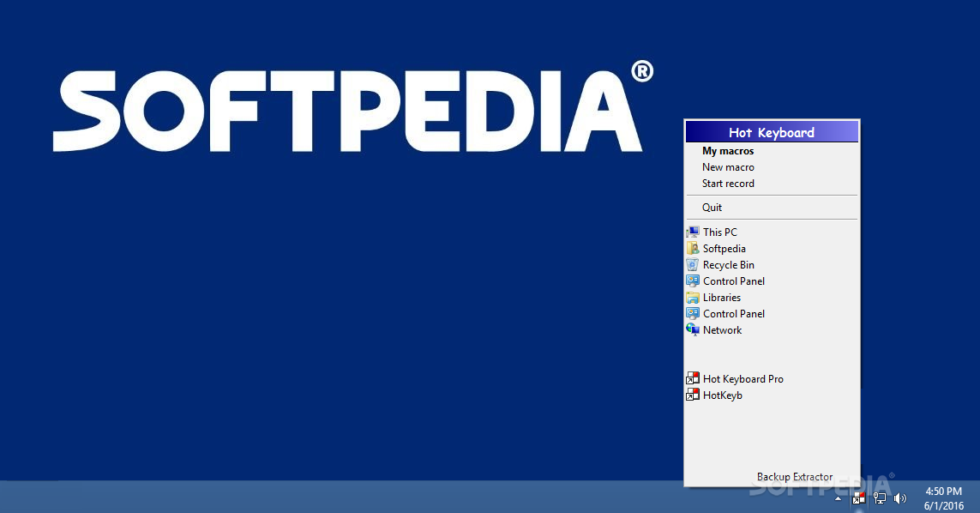
Task: Open This PC menu entry text
Action: click(720, 232)
